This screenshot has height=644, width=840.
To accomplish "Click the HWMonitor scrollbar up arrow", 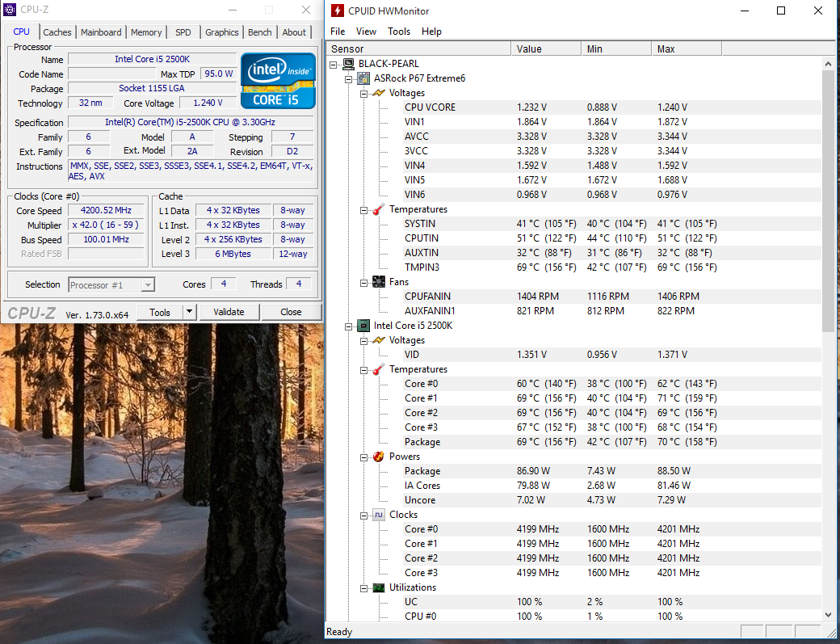I will click(x=828, y=63).
